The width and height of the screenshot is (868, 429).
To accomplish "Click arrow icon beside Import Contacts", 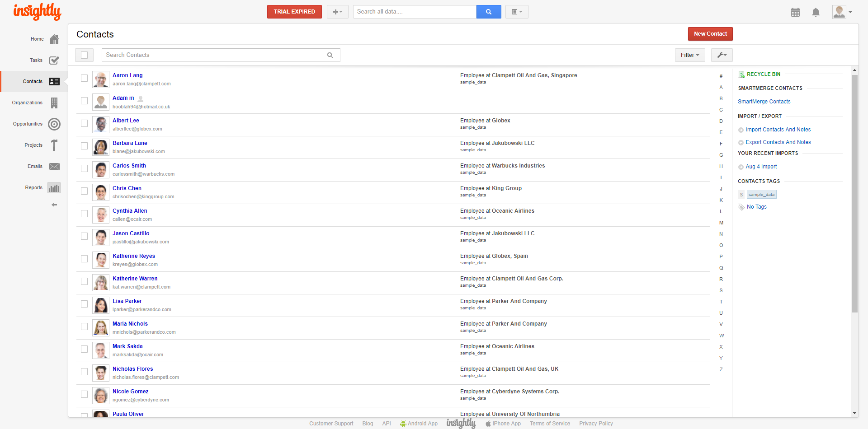I will 741,130.
